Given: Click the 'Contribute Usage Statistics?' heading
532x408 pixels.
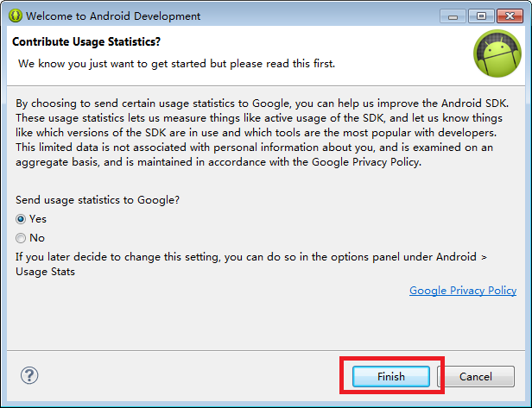Looking at the screenshot, I should [x=86, y=41].
